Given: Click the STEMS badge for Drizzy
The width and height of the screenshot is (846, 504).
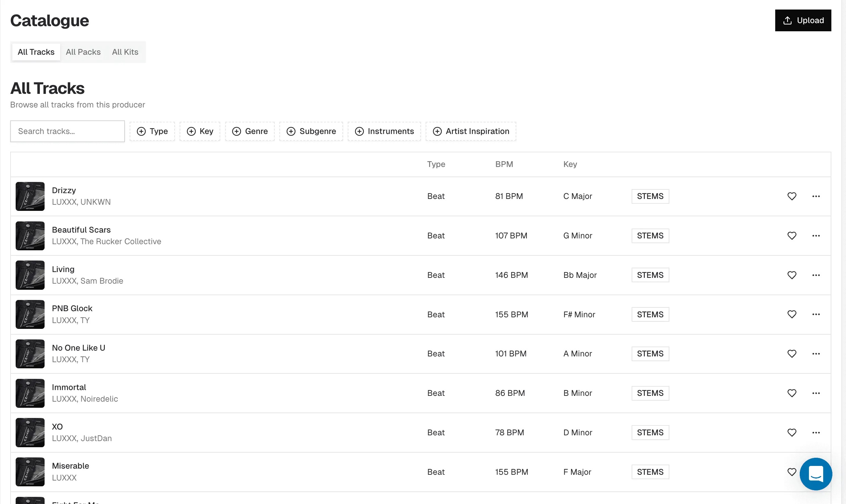Looking at the screenshot, I should [650, 196].
